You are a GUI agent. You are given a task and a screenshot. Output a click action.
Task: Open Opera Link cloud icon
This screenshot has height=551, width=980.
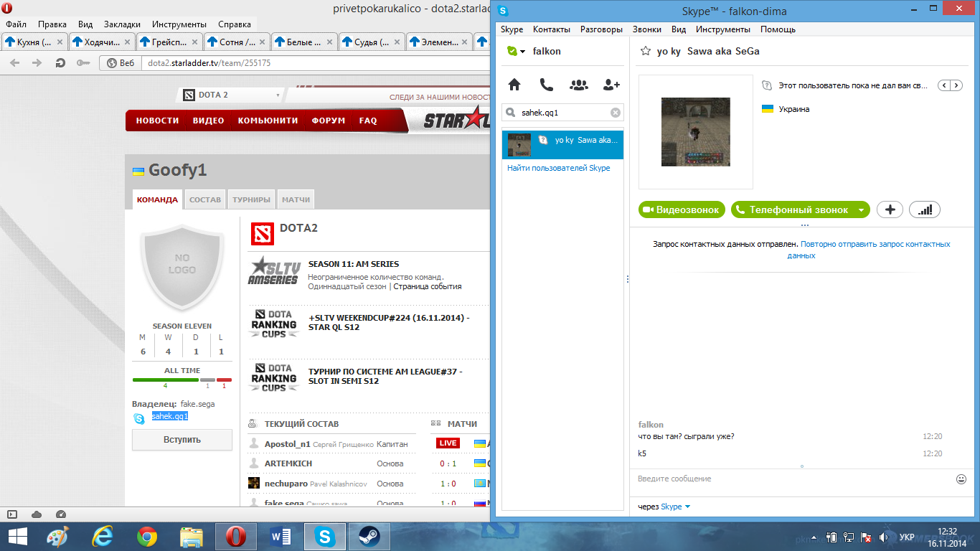36,514
